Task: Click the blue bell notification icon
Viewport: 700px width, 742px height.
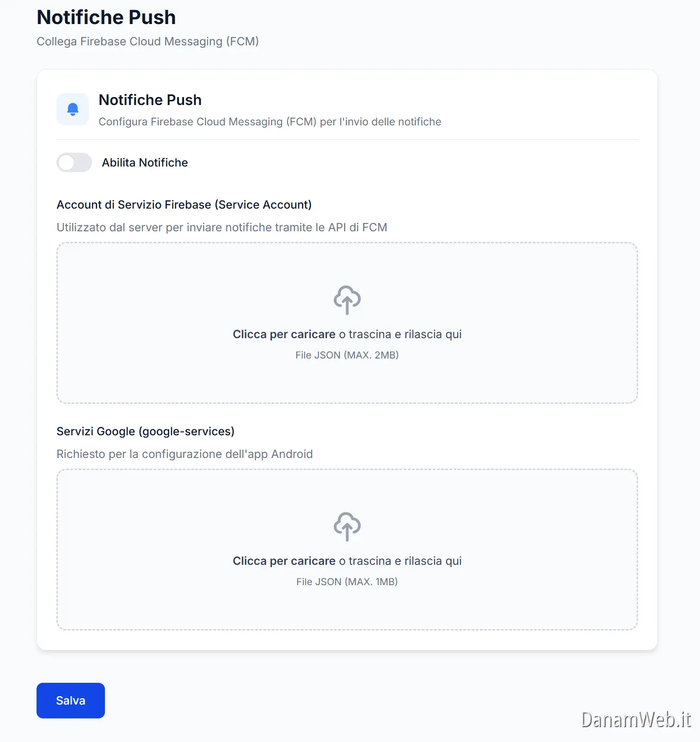Action: [72, 109]
